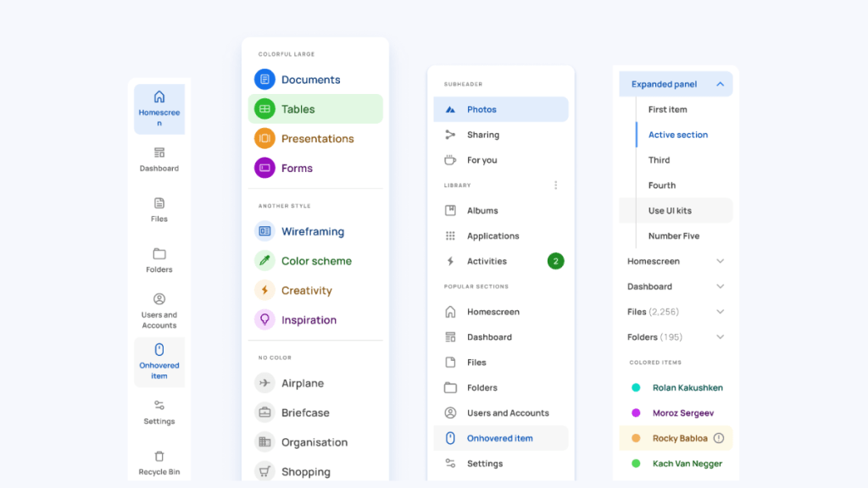Click the Recycle Bin trash icon
Screen dimensions: 868x488
pyautogui.click(x=159, y=457)
